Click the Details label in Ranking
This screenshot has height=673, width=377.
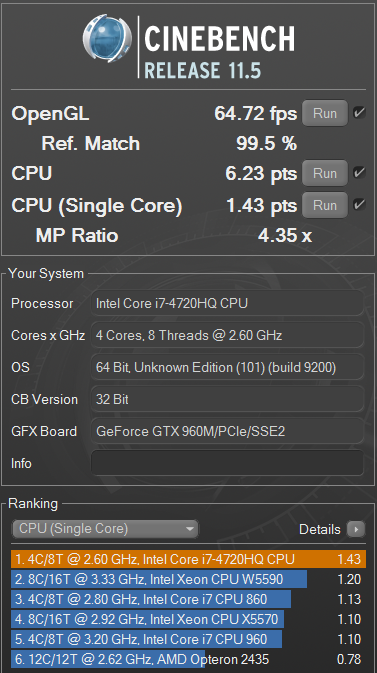coord(319,529)
